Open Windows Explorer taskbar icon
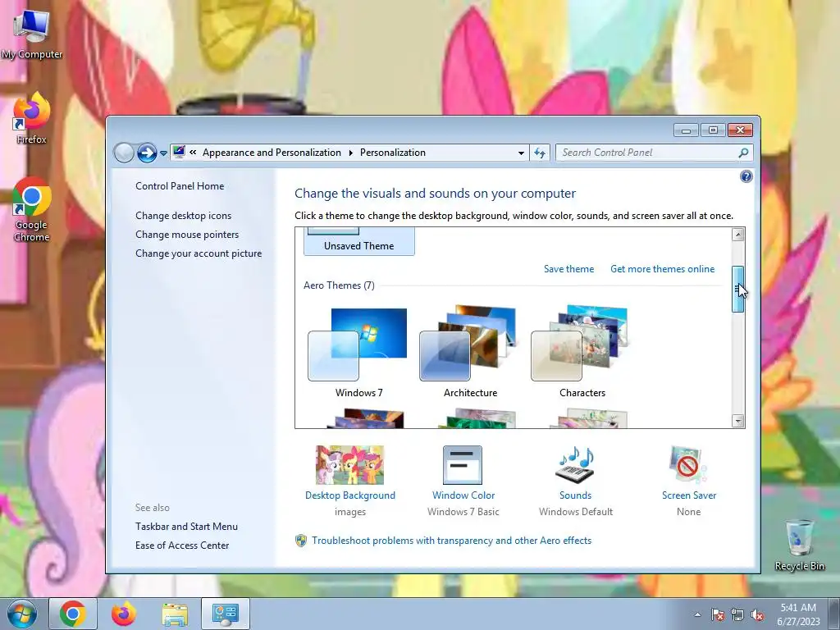 (175, 614)
